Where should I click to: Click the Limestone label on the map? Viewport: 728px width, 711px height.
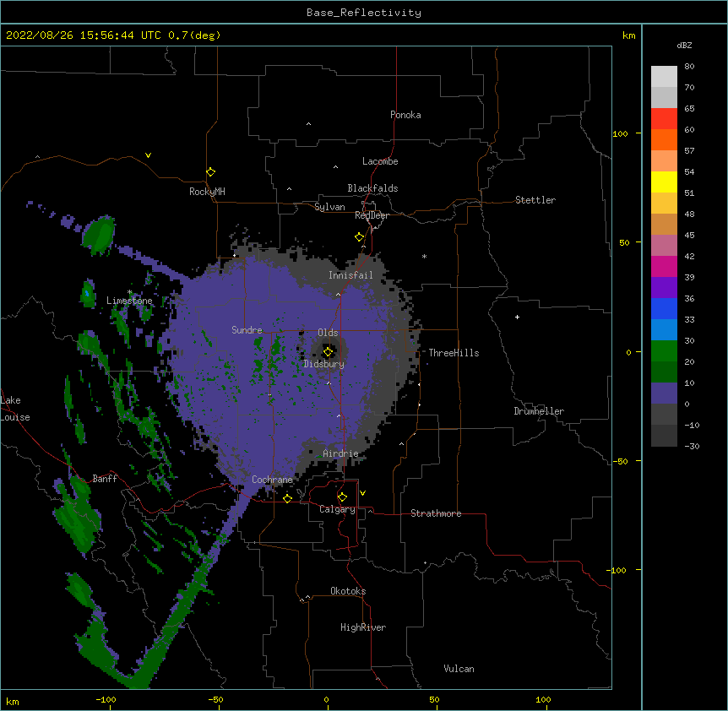pyautogui.click(x=129, y=301)
